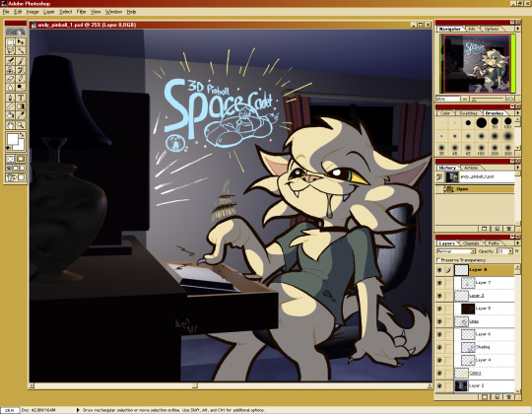Screen dimensions: 532x414
Task: Hide Layer 7 with eye icon
Action: click(439, 283)
